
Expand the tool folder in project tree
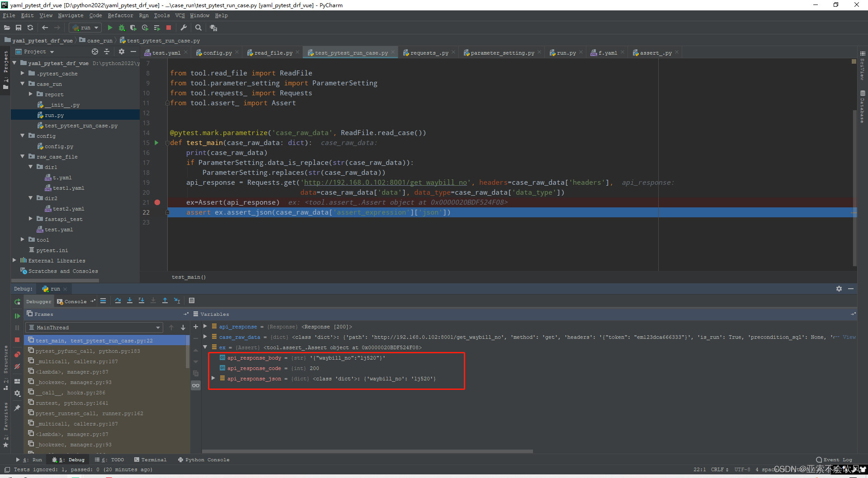click(23, 240)
